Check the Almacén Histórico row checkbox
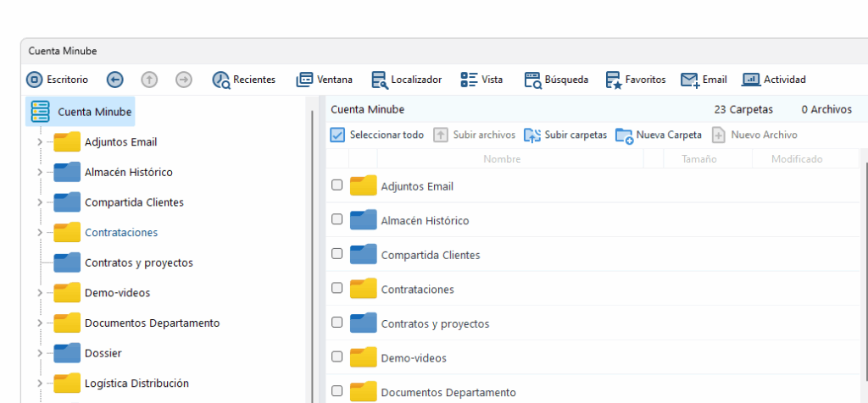Screen dimensions: 868x403 pyautogui.click(x=337, y=219)
